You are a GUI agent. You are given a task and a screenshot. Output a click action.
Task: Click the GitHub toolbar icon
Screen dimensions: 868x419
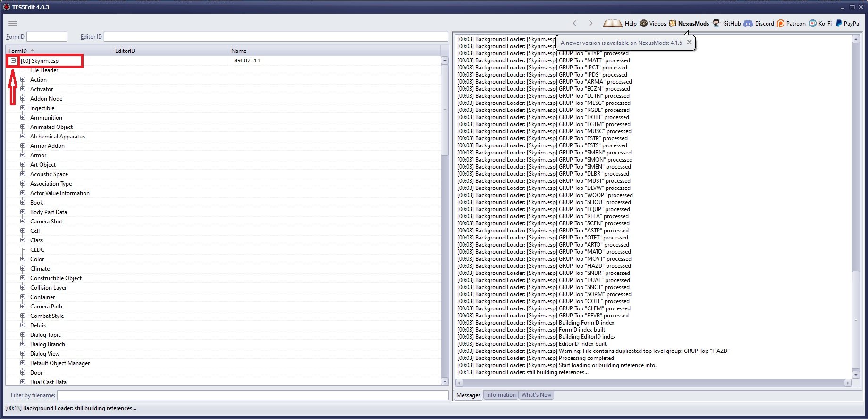716,23
